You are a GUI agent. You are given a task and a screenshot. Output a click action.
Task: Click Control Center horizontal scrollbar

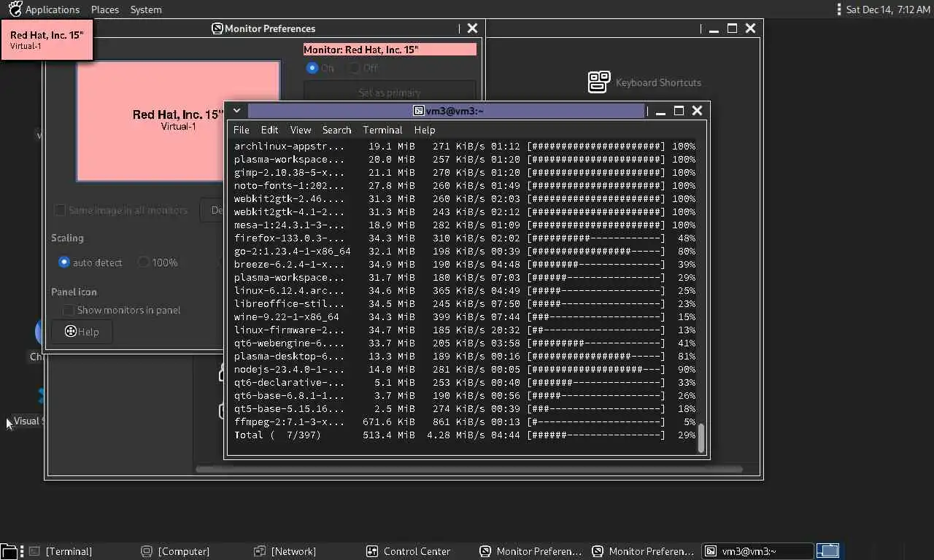pyautogui.click(x=468, y=469)
